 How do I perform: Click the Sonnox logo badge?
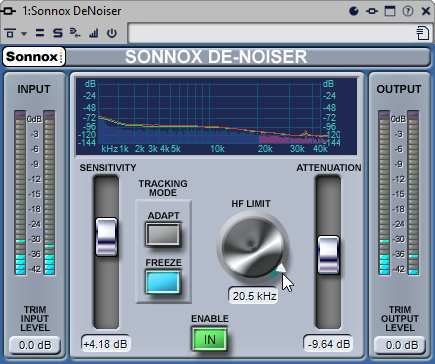[34, 57]
